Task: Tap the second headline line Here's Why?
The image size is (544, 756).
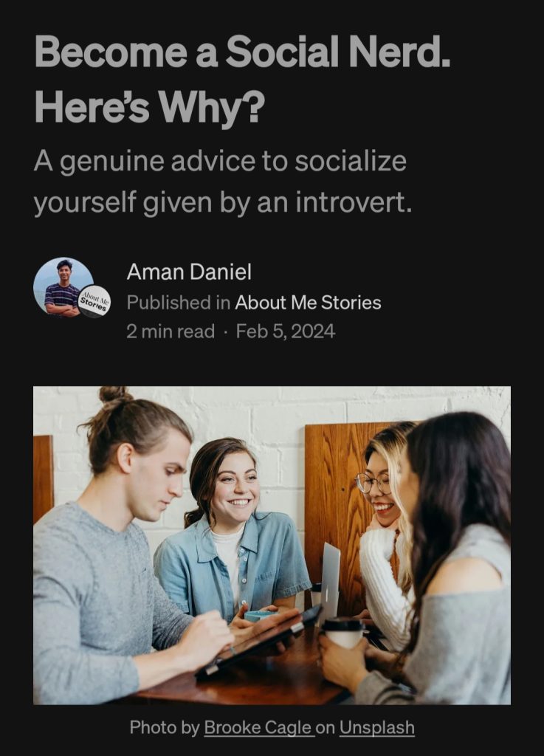Action: tap(149, 106)
